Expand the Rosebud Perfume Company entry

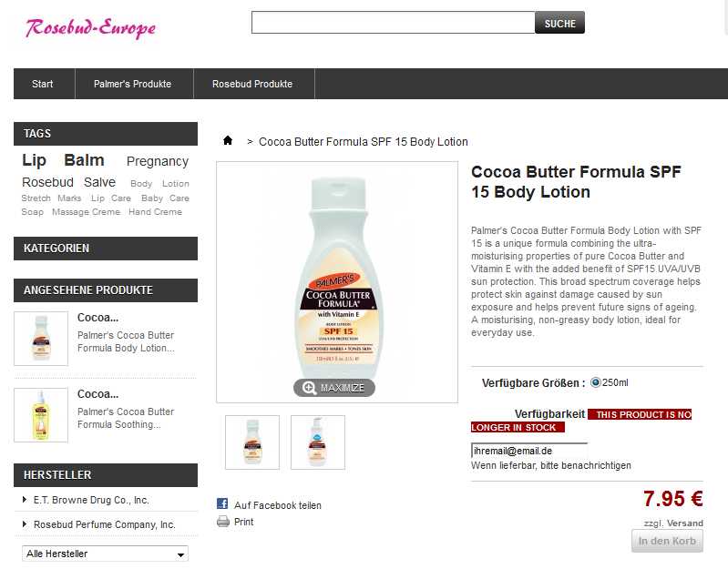tap(99, 524)
